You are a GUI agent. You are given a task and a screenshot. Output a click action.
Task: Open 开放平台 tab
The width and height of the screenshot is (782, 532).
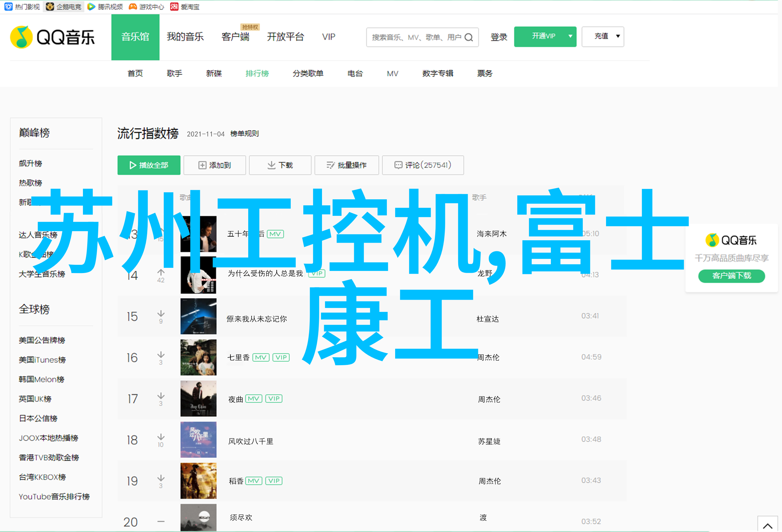(285, 37)
